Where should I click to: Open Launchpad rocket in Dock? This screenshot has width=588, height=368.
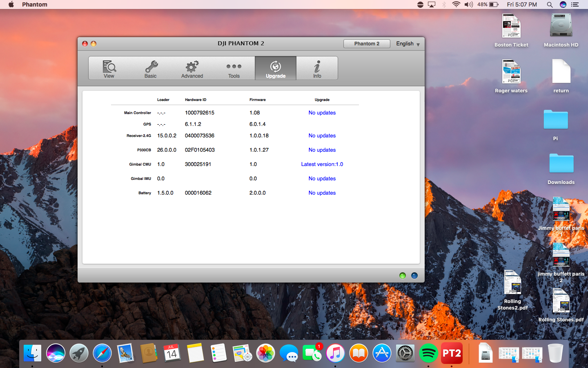pos(79,353)
